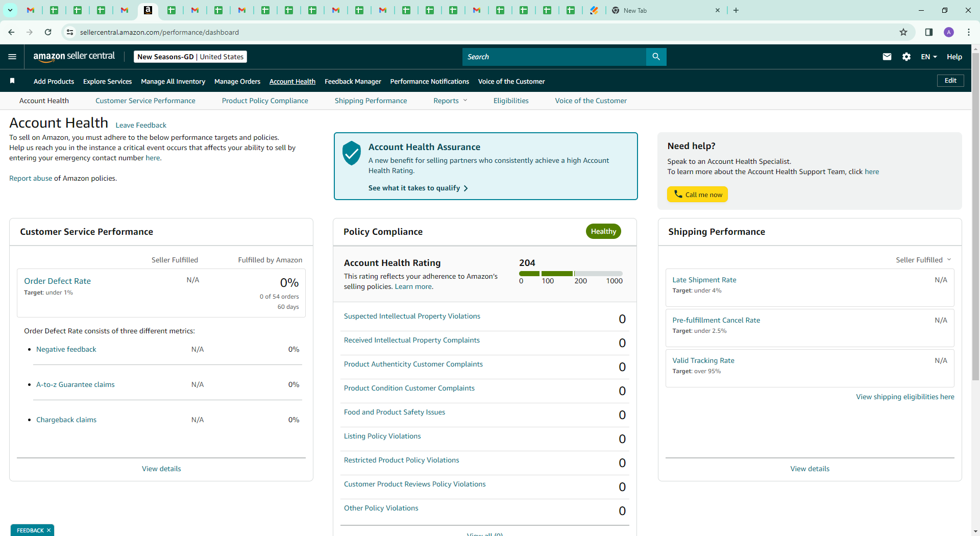Open the Chrome three-dot menu
Image resolution: width=980 pixels, height=536 pixels.
[969, 32]
